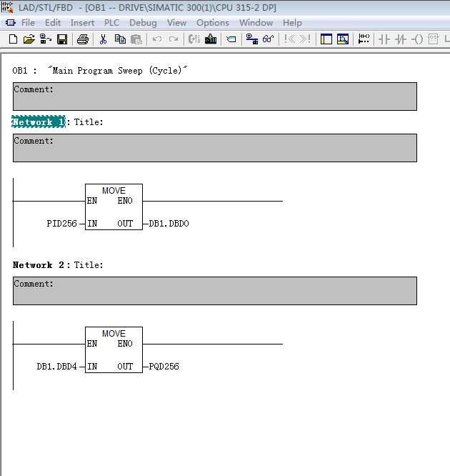
Task: Insert output coil element
Action: point(417,39)
